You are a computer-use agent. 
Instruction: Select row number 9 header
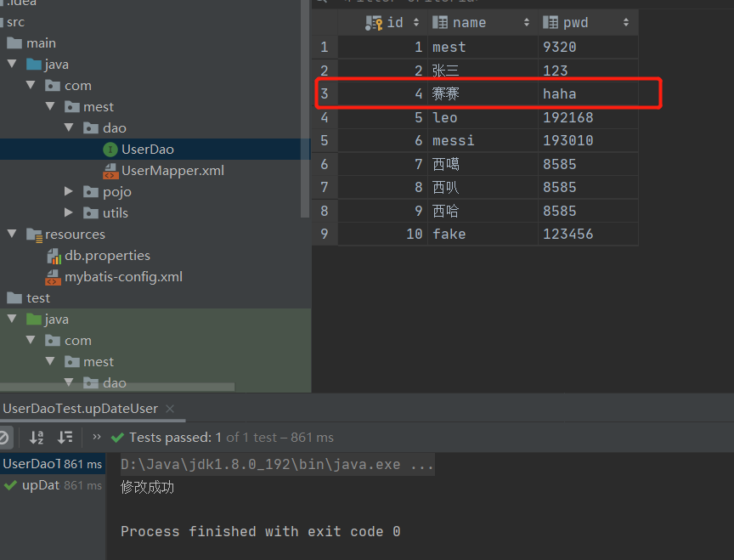325,234
